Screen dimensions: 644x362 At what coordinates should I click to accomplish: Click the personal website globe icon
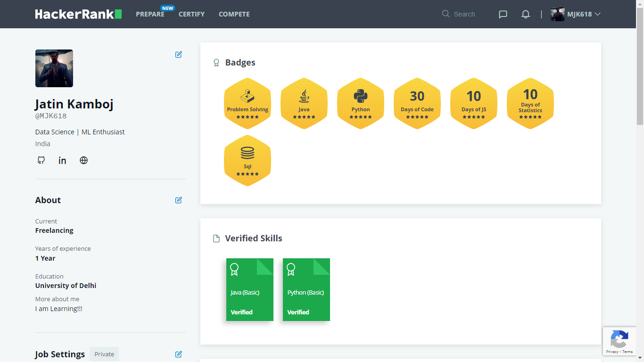pos(83,160)
